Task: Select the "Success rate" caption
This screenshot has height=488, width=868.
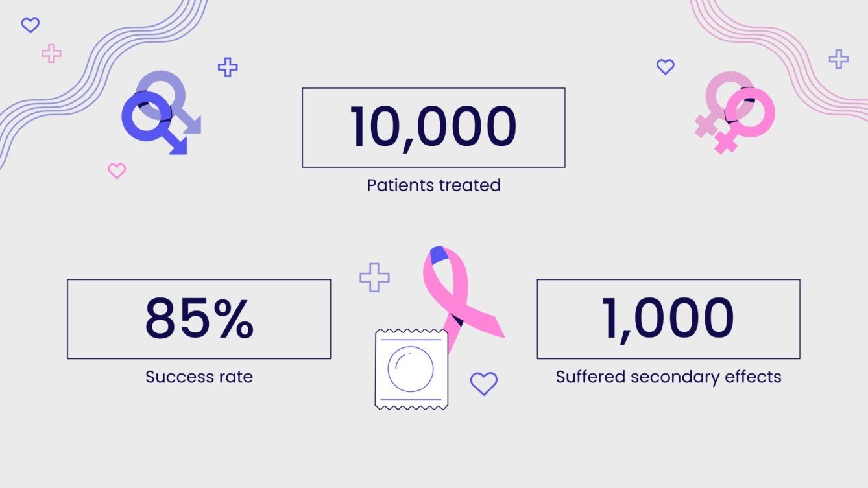Action: (199, 377)
